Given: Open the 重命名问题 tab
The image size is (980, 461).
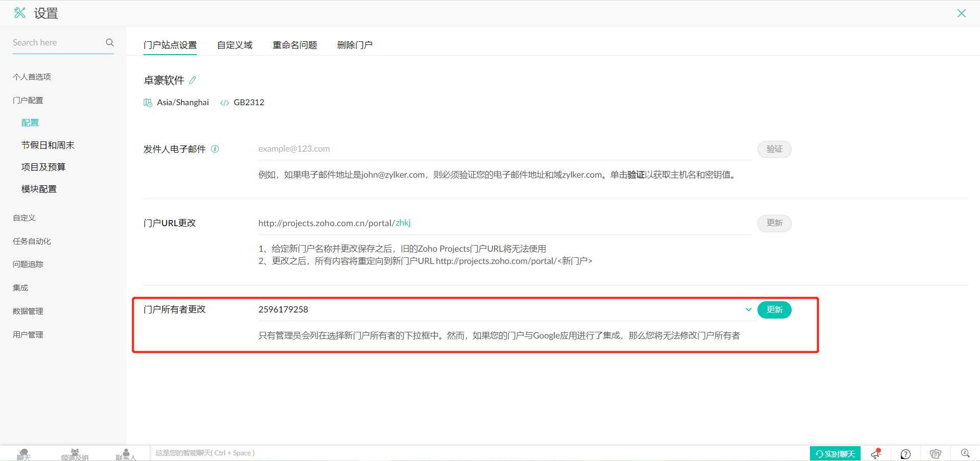Looking at the screenshot, I should point(295,45).
